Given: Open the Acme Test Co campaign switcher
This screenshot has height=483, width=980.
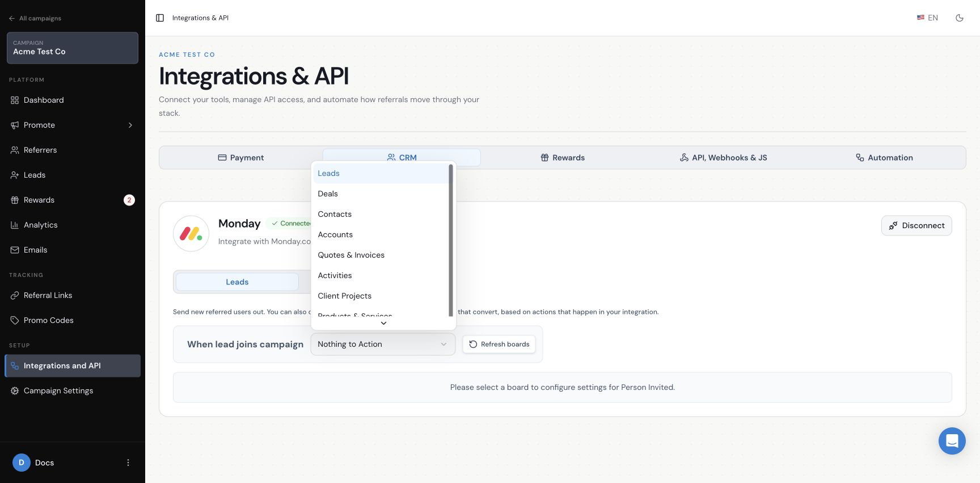Looking at the screenshot, I should point(73,48).
